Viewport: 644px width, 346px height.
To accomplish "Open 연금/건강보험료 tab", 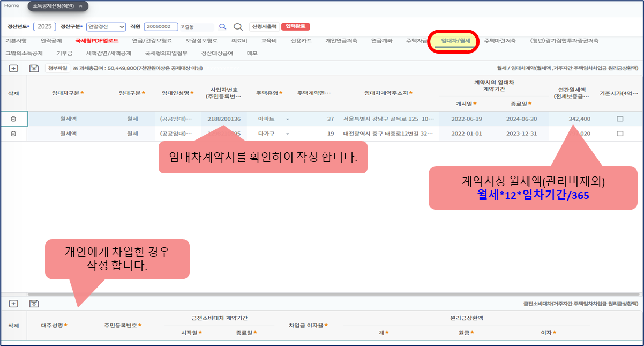I will point(152,40).
